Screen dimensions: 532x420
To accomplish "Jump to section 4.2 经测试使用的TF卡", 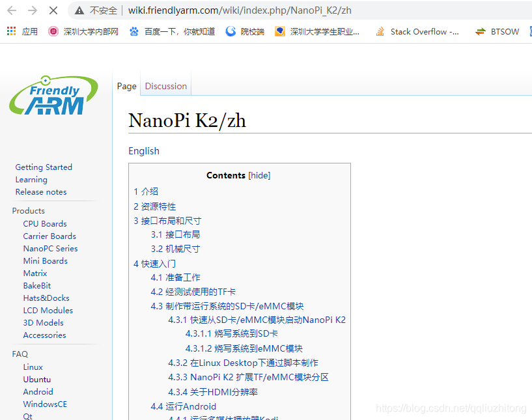I will (193, 292).
